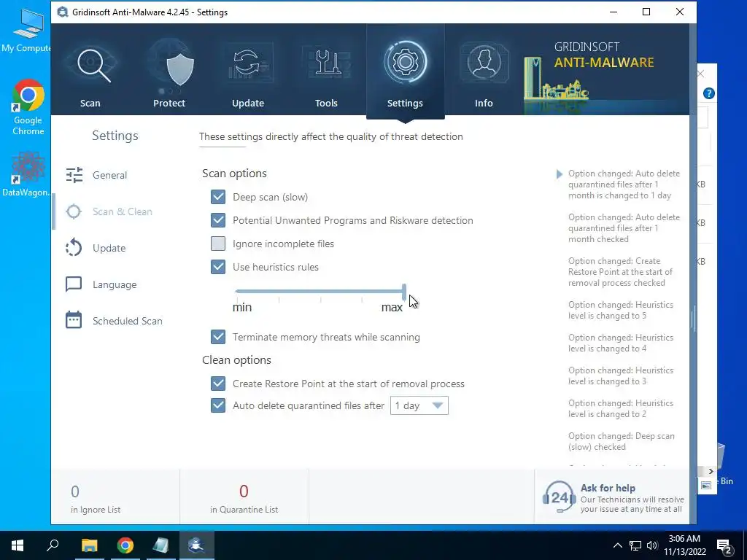Click the taskbar clock 3:06 AM
The height and width of the screenshot is (560, 747).
pos(684,539)
